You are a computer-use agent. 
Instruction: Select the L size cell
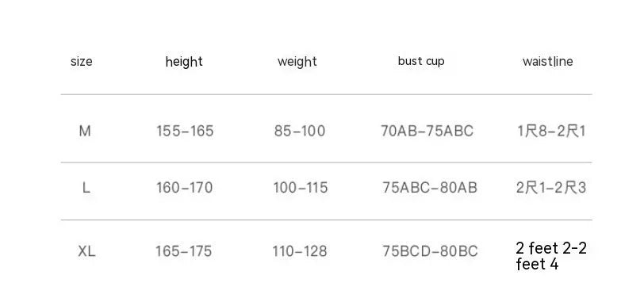point(86,188)
